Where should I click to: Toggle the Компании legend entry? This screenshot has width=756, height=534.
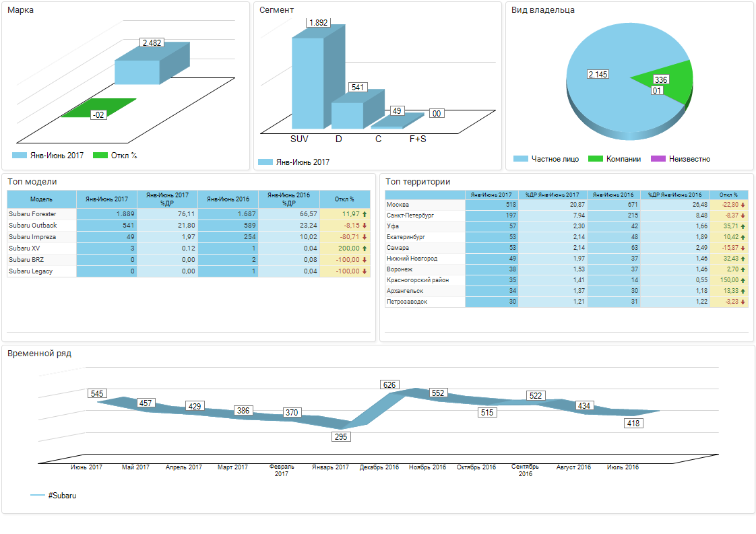click(612, 159)
